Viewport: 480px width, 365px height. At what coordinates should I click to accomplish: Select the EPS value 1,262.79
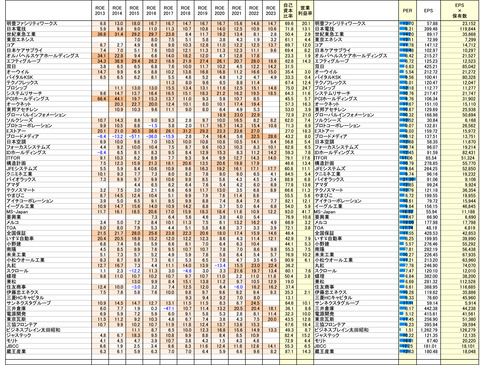[430, 330]
